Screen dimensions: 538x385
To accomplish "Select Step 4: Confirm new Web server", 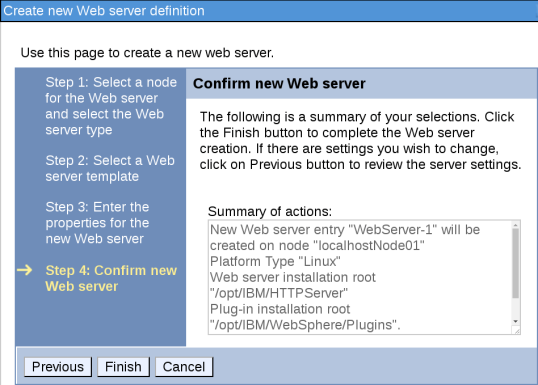I will 111,278.
